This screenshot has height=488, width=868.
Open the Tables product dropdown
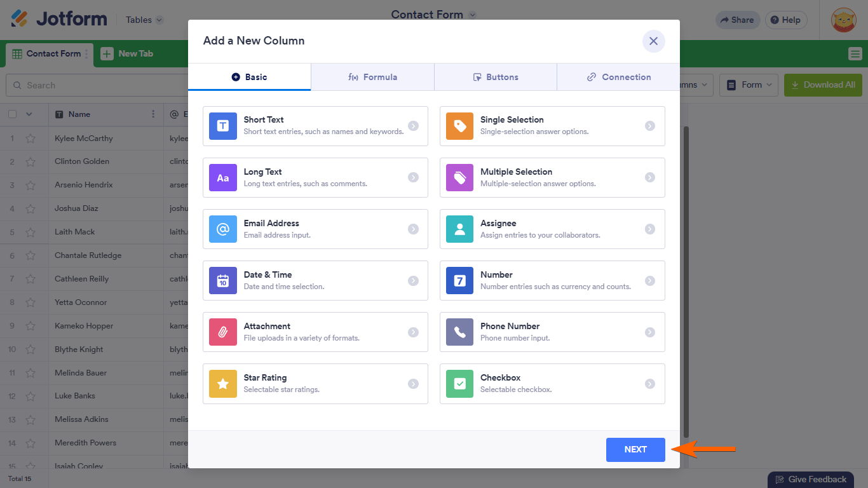pyautogui.click(x=144, y=20)
